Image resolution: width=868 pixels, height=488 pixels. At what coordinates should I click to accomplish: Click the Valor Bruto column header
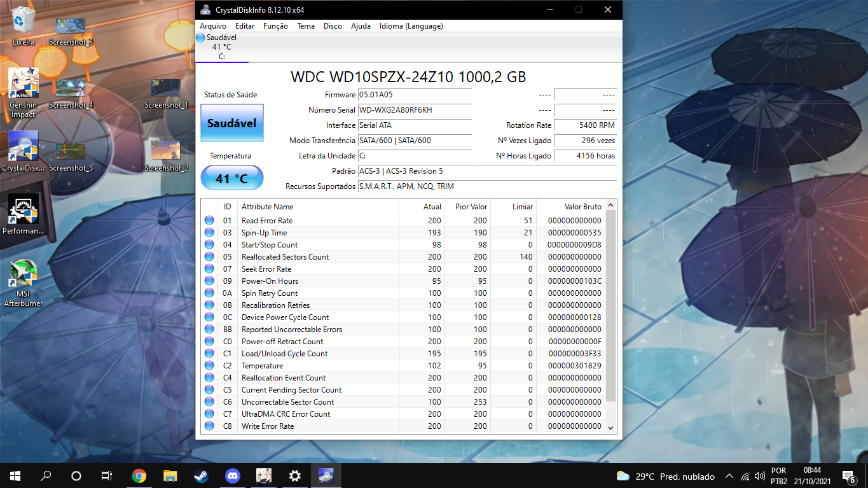click(x=571, y=207)
